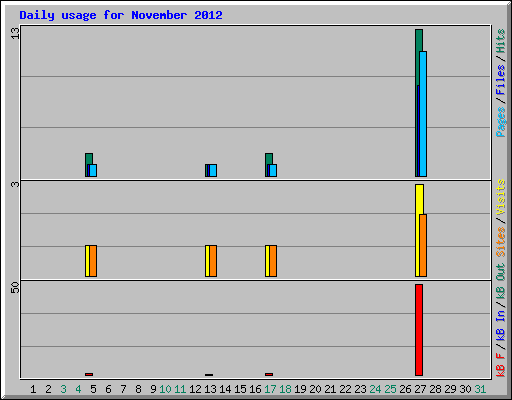Click day label "6" on the x-axis

(x=108, y=389)
